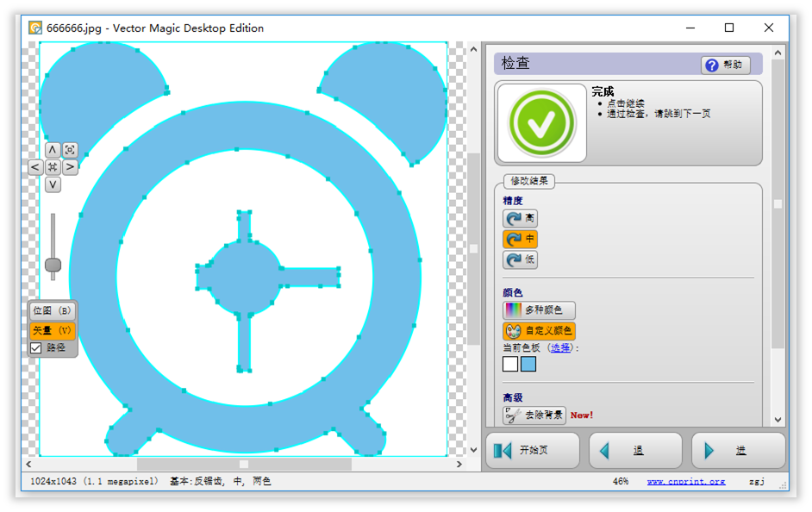The width and height of the screenshot is (812, 512).
Task: Choose 多种颜色 color mode
Action: [539, 310]
